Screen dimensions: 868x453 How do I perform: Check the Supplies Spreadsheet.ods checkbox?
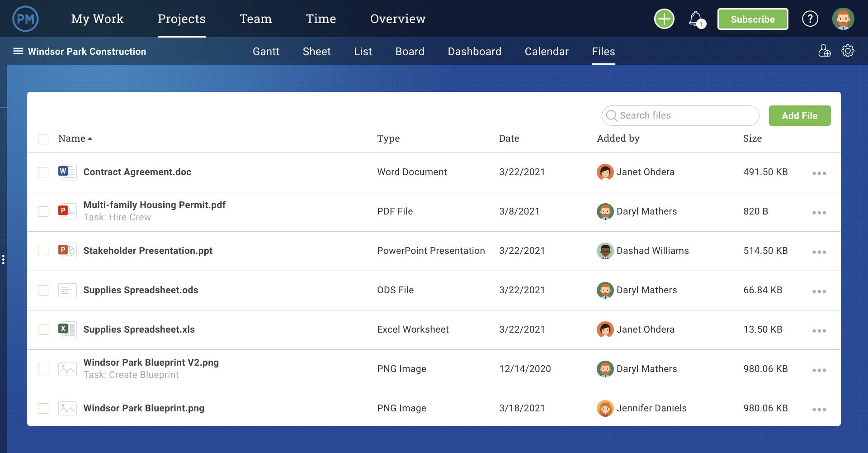click(x=43, y=290)
